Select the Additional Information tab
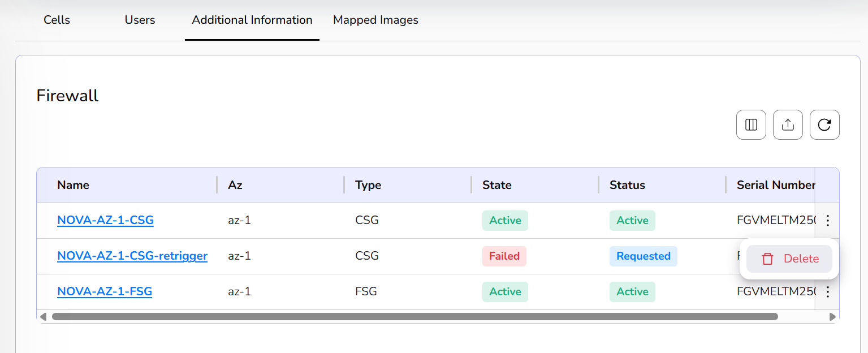The width and height of the screenshot is (868, 353). pyautogui.click(x=252, y=20)
